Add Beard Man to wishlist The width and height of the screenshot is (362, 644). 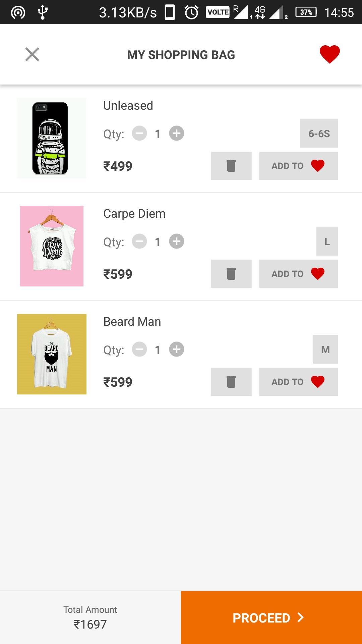click(x=298, y=382)
